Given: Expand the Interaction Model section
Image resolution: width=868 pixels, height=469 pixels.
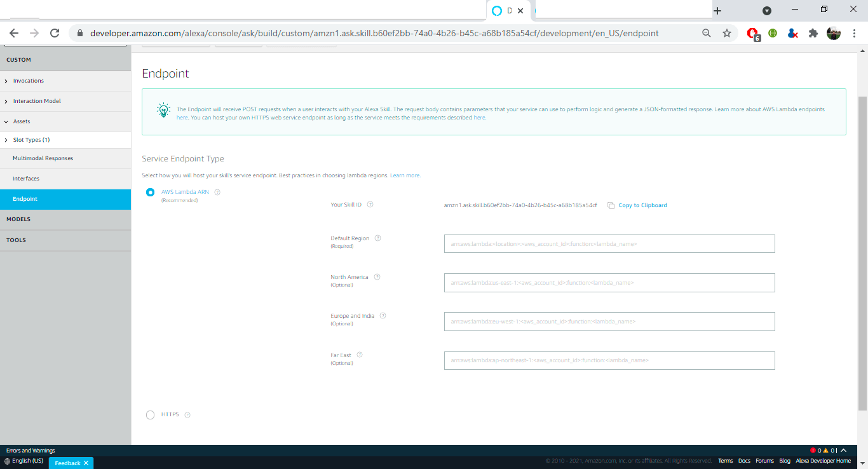Looking at the screenshot, I should coord(65,101).
